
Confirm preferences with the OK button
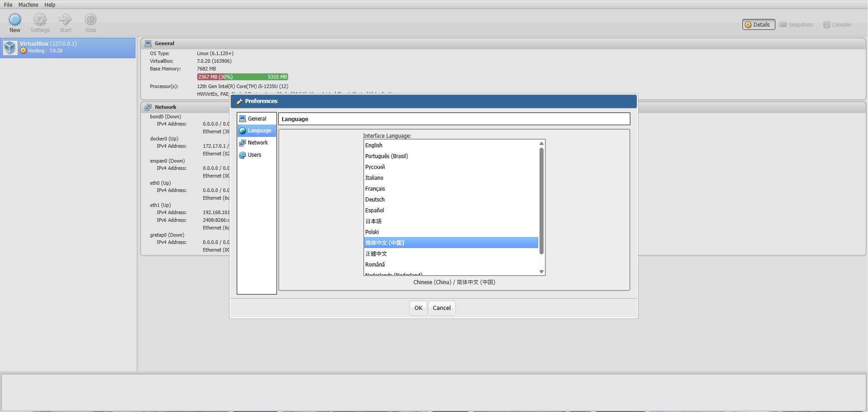point(418,308)
